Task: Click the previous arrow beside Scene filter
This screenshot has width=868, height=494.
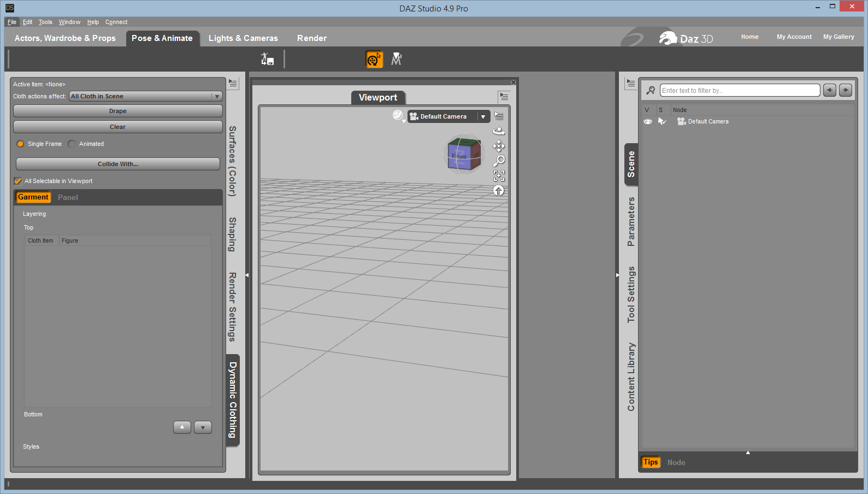Action: 830,90
